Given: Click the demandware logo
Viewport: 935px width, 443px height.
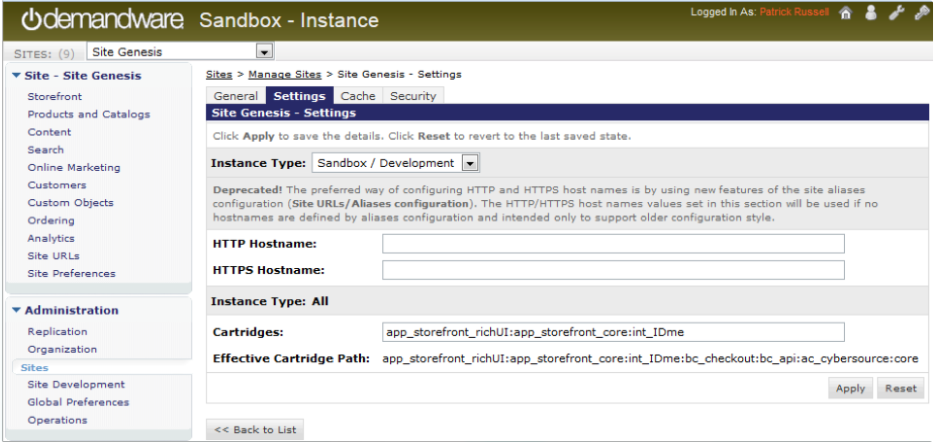Looking at the screenshot, I should point(103,20).
